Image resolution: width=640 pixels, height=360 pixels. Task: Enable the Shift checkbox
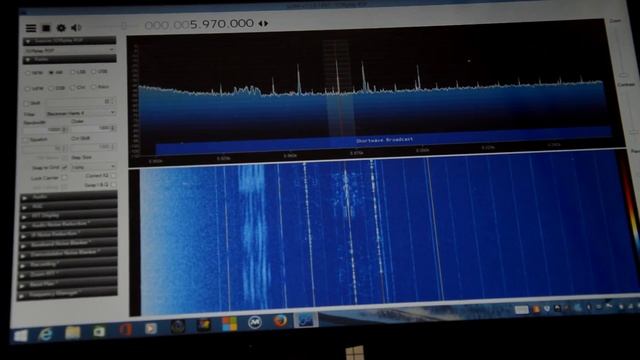pyautogui.click(x=27, y=103)
